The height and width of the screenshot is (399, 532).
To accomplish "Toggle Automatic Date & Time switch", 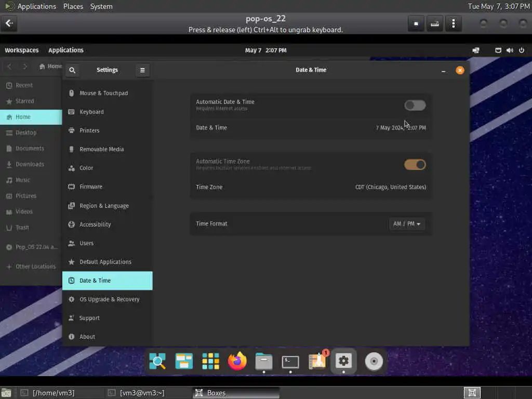I will click(415, 105).
